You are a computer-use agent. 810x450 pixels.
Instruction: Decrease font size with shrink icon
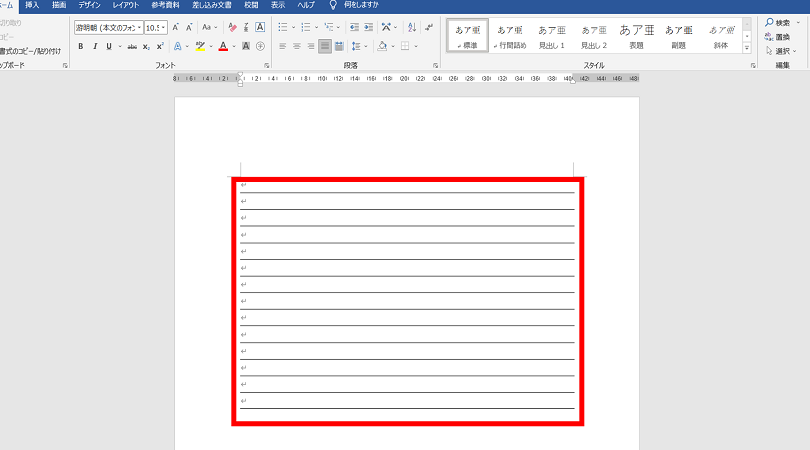click(189, 27)
